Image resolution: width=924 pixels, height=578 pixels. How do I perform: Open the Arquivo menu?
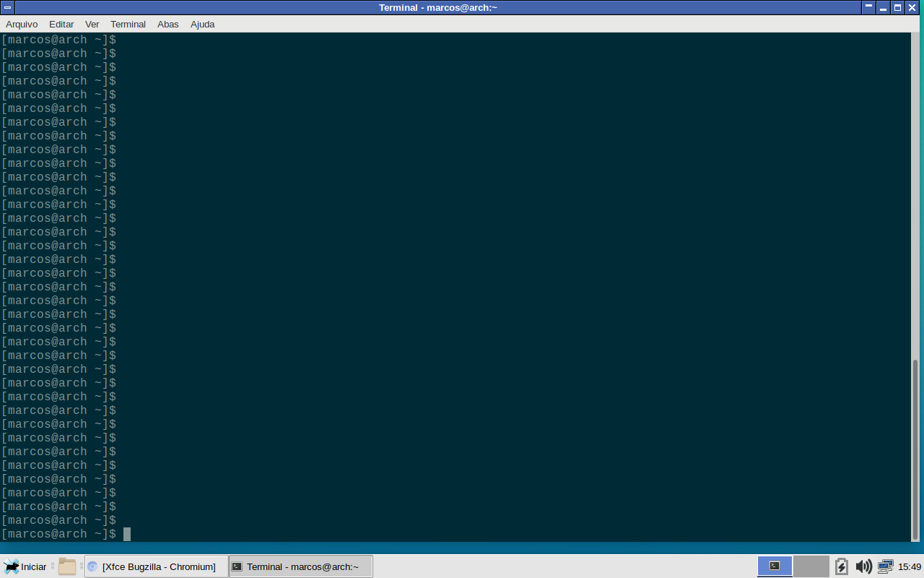point(22,24)
